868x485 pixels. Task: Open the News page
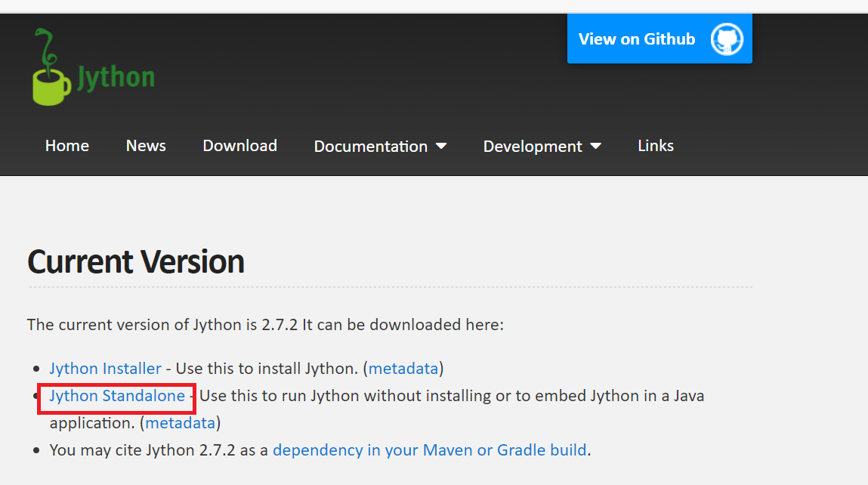point(146,146)
